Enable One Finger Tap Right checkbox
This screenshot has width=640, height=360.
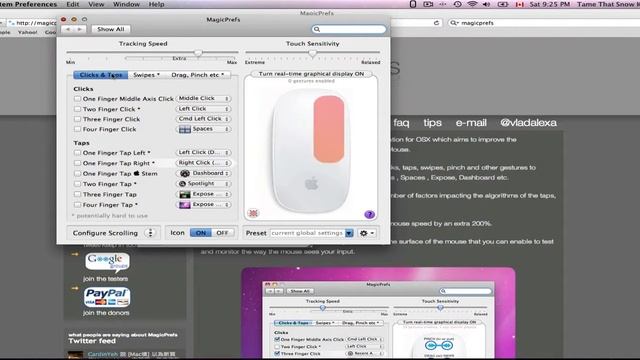click(x=77, y=163)
